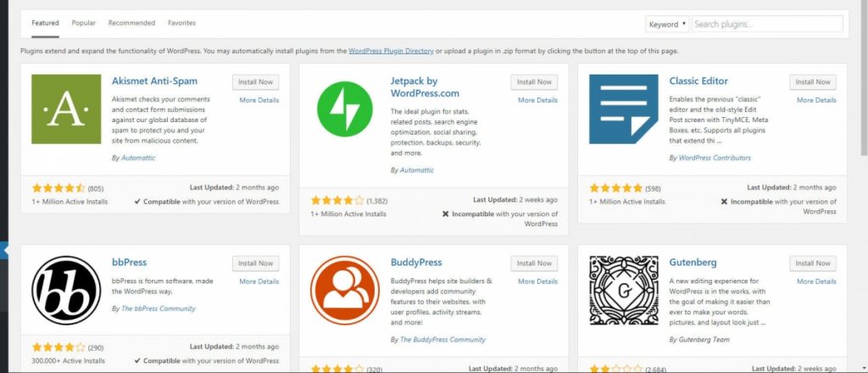Image resolution: width=868 pixels, height=373 pixels.
Task: Click the bbPress star rating
Action: coord(58,348)
